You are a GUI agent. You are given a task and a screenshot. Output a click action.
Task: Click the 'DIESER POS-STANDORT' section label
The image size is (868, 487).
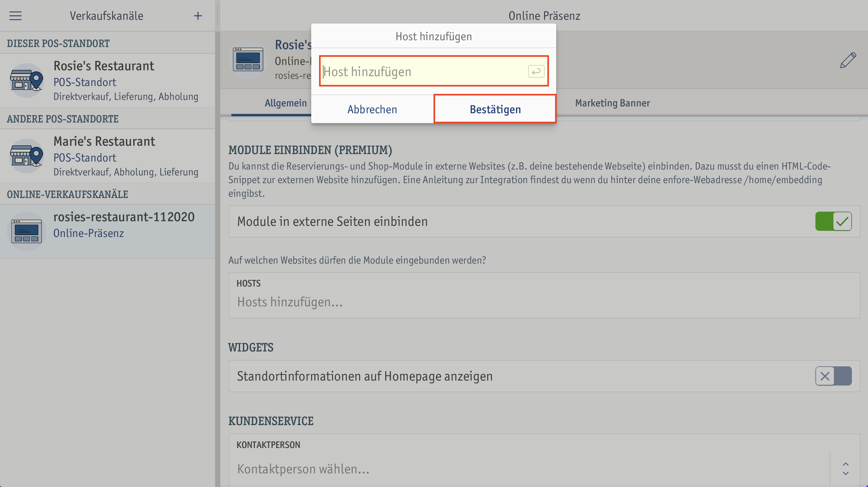[x=58, y=44]
